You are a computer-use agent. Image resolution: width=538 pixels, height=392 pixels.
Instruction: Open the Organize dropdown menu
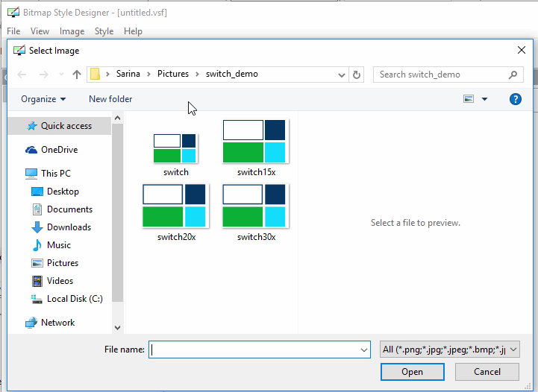pyautogui.click(x=43, y=99)
